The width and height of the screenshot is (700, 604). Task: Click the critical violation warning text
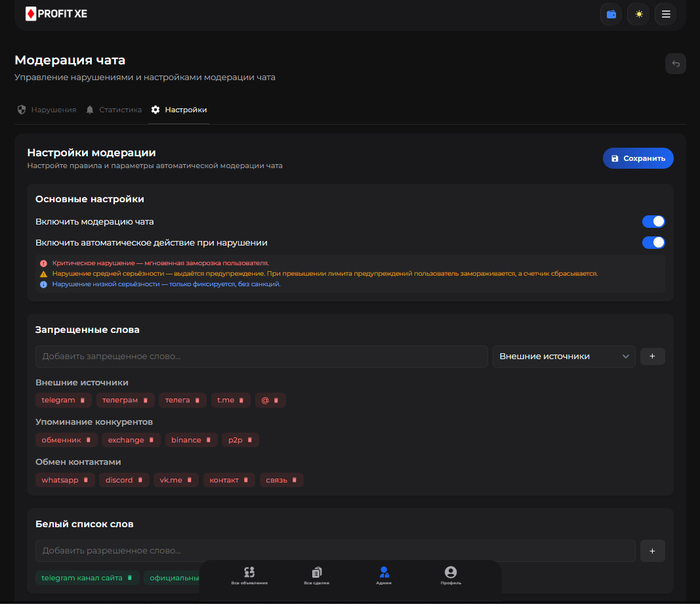coord(160,263)
